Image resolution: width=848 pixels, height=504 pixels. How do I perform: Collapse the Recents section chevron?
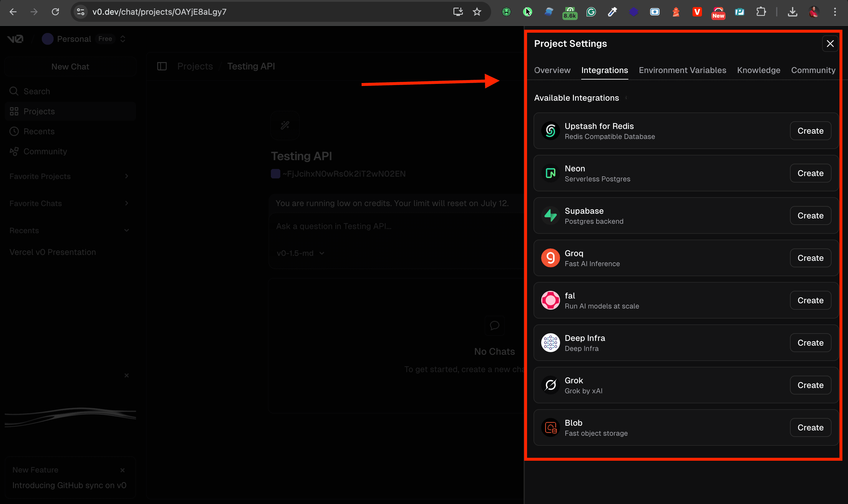[126, 231]
